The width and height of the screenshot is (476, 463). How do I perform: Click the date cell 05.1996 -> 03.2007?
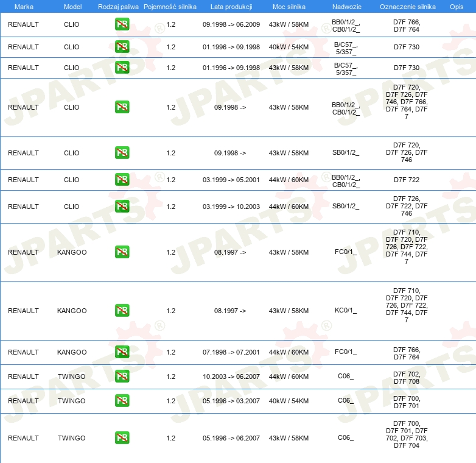tap(231, 401)
